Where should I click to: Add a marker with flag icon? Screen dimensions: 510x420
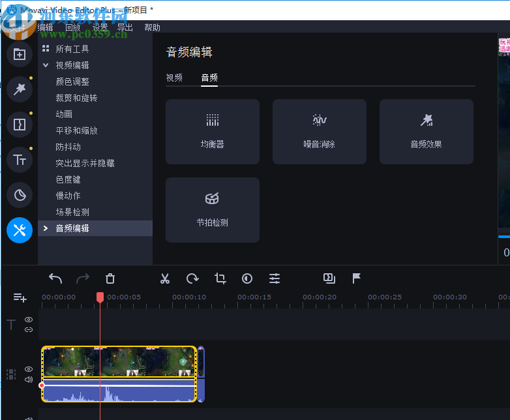coord(357,278)
